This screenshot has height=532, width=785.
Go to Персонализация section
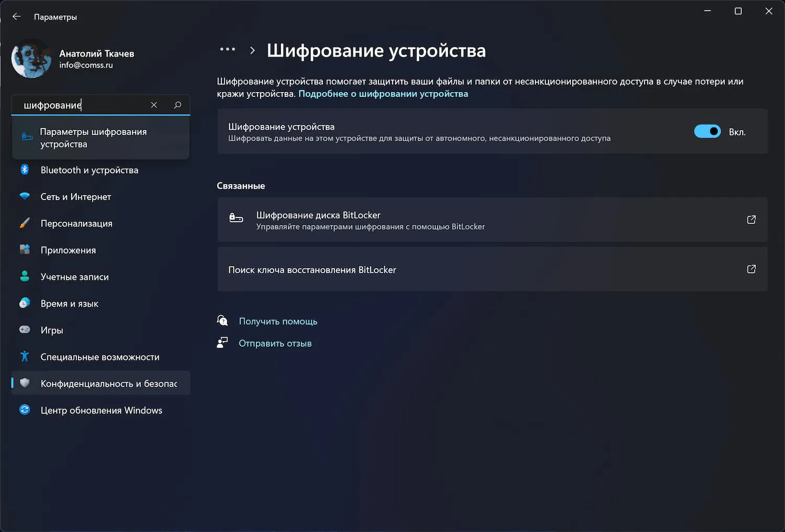(x=100, y=223)
